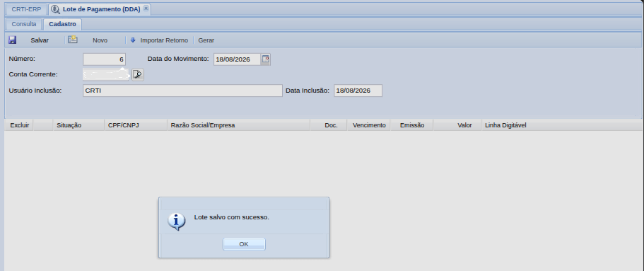This screenshot has height=271, width=644.
Task: Click the 'Usuário Inclusão:' label
Action: [x=35, y=91]
